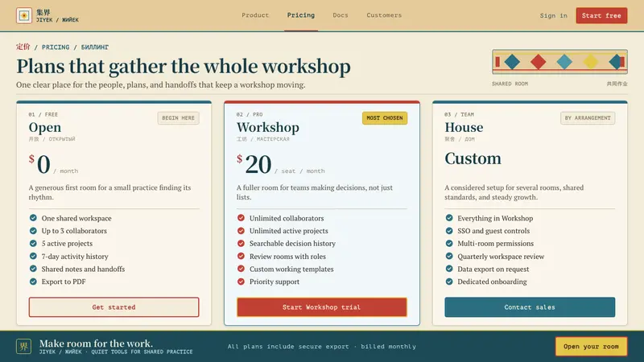The width and height of the screenshot is (644, 362).
Task: Click the 01 / FREE label
Action: click(x=43, y=114)
